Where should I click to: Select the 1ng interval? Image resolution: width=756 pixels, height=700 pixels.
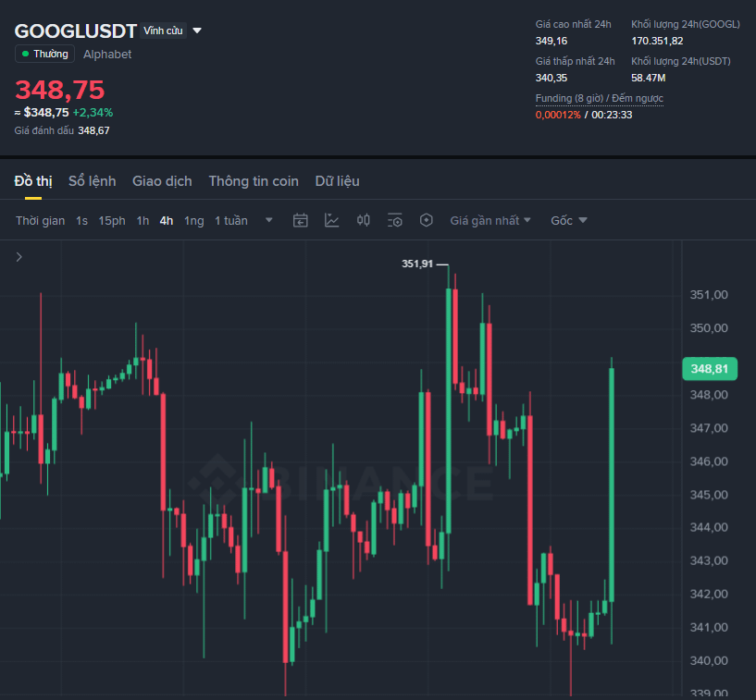pos(193,221)
